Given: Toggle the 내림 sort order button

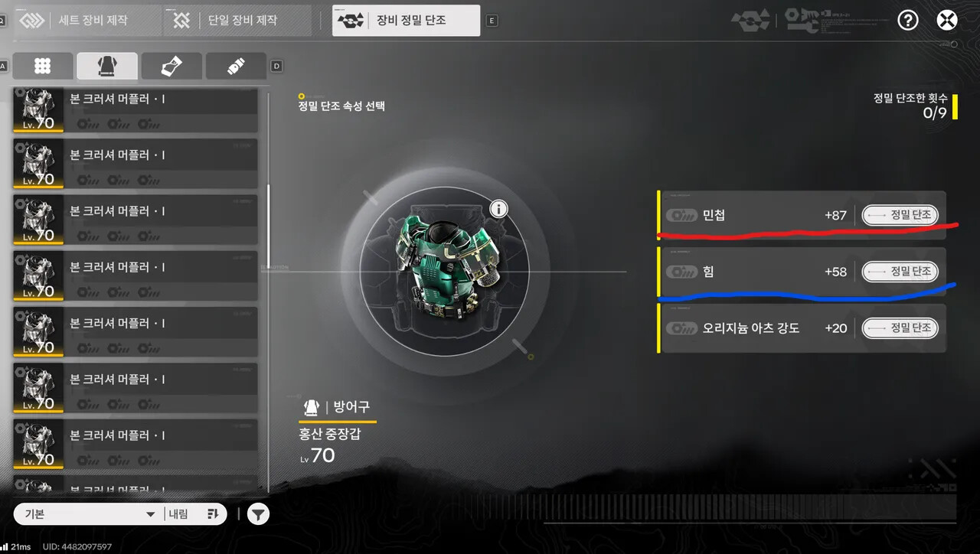Looking at the screenshot, I should (x=195, y=514).
